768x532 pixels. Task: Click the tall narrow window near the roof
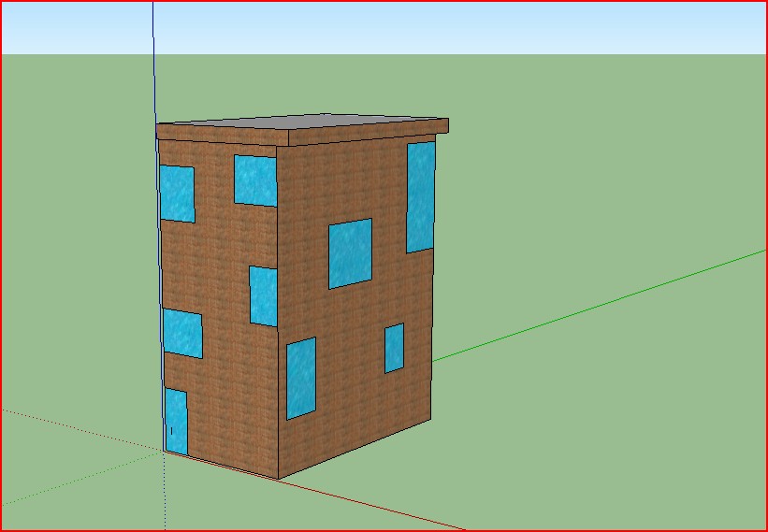point(420,196)
